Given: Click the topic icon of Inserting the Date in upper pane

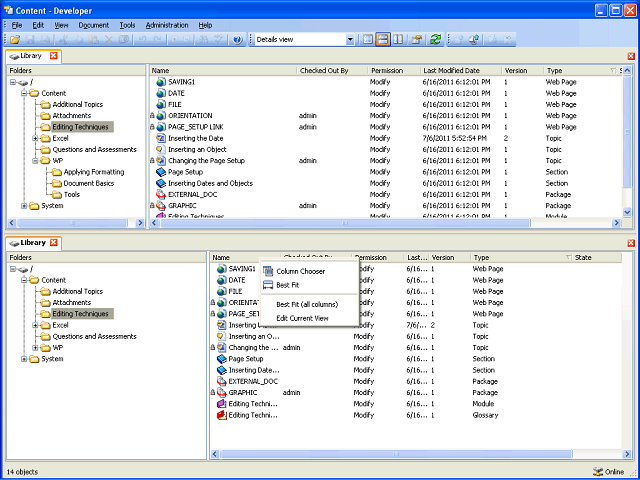Looking at the screenshot, I should [161, 138].
